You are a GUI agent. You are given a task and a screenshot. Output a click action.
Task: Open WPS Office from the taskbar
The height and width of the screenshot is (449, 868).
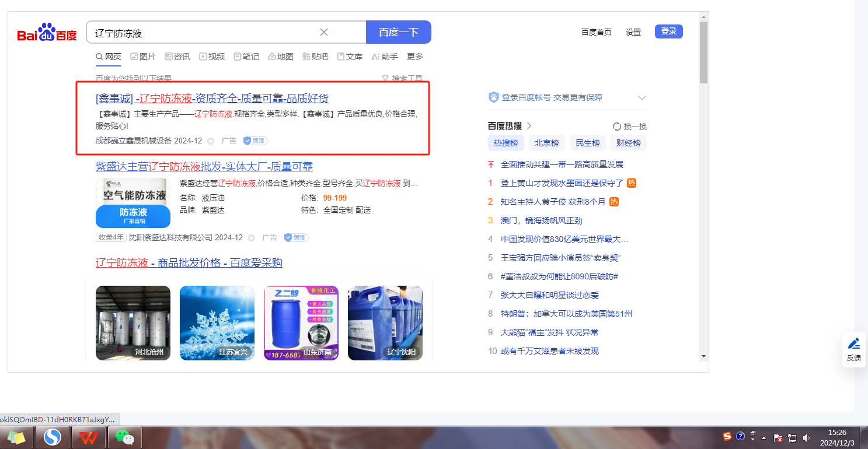click(x=89, y=437)
